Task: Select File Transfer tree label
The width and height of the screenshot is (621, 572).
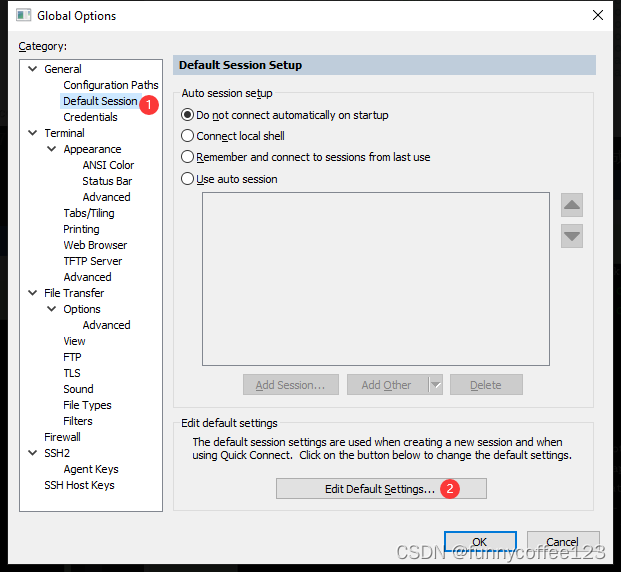Action: pyautogui.click(x=74, y=293)
